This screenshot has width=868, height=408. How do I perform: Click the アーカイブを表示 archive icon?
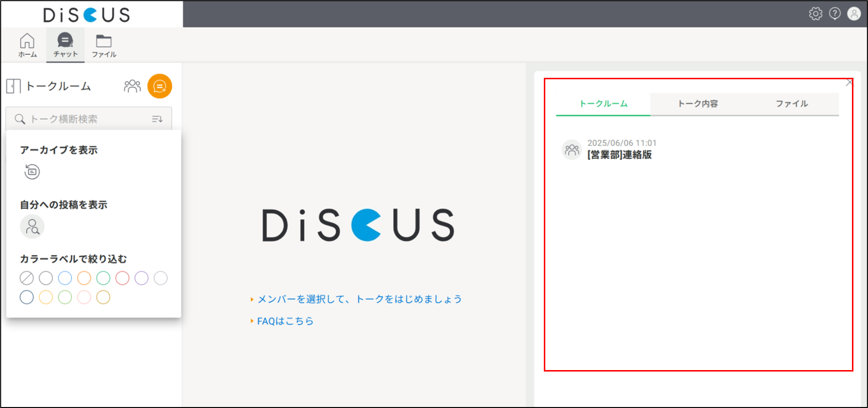32,172
